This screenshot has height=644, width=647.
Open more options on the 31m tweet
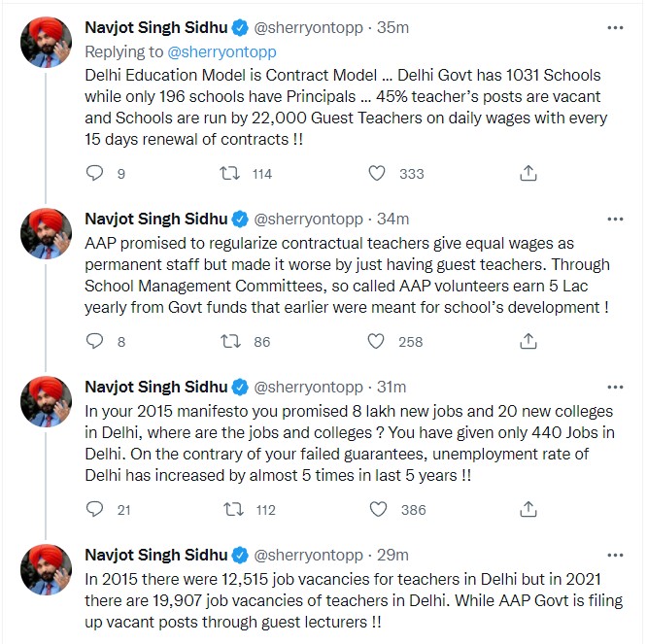click(x=615, y=387)
